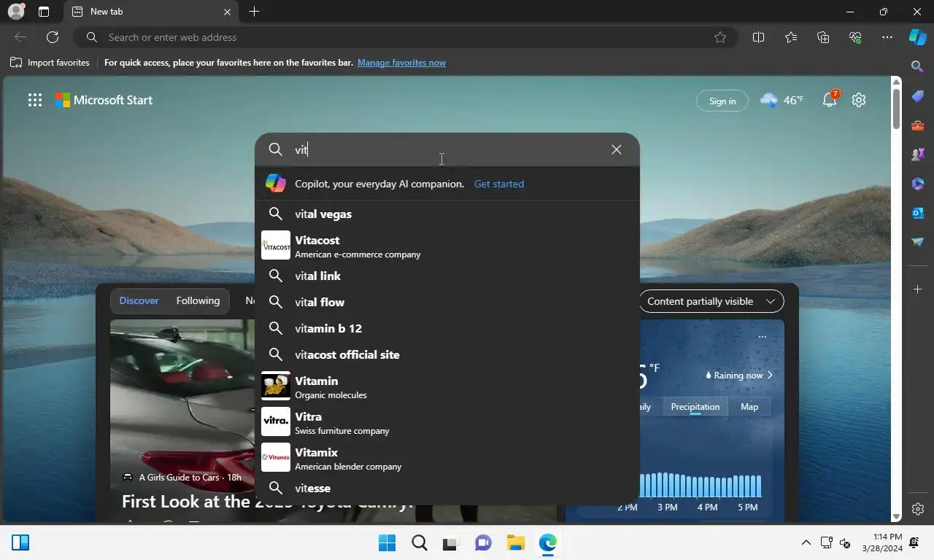Select Vitamin organic molecules suggestion
The height and width of the screenshot is (560, 934).
click(447, 386)
